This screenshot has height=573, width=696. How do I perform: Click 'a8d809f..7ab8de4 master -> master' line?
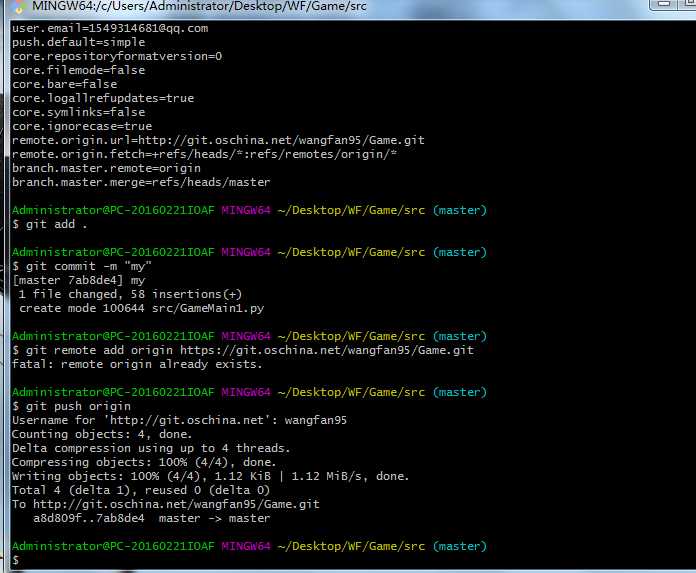click(151, 518)
